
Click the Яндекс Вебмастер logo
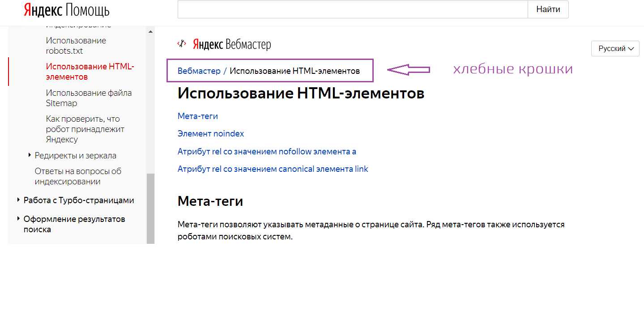[232, 44]
